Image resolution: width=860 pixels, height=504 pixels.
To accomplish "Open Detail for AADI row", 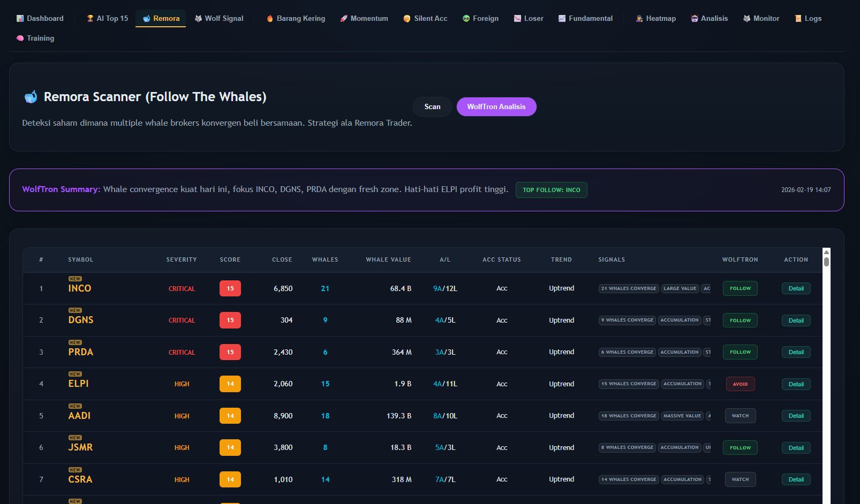I will point(796,416).
